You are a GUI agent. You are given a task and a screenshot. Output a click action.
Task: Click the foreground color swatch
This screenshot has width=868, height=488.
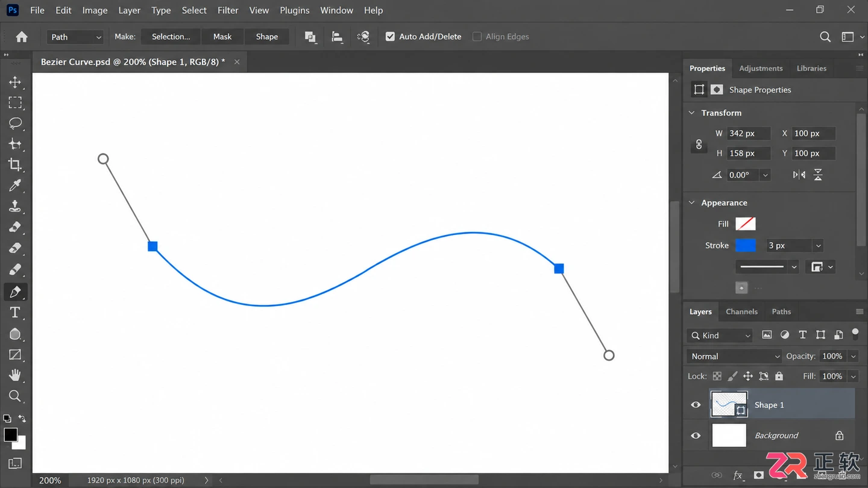coord(10,435)
